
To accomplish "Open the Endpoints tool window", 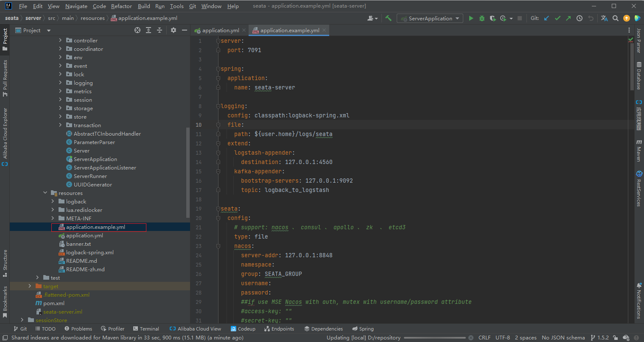I will click(x=279, y=328).
